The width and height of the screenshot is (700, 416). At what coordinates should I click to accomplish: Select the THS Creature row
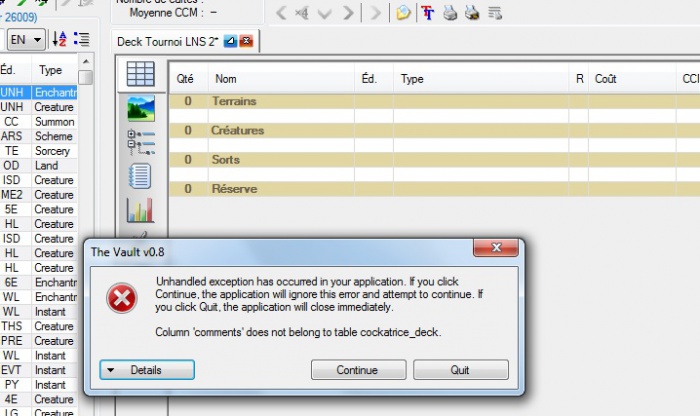tap(38, 326)
